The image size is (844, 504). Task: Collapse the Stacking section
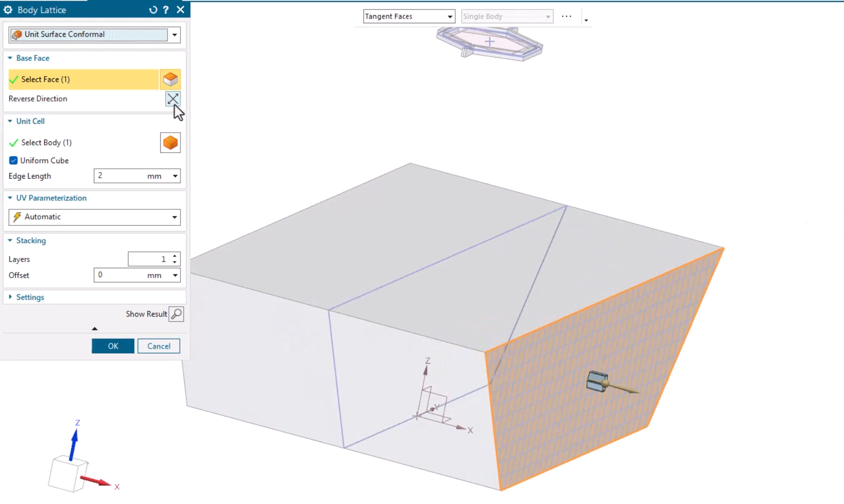click(9, 240)
